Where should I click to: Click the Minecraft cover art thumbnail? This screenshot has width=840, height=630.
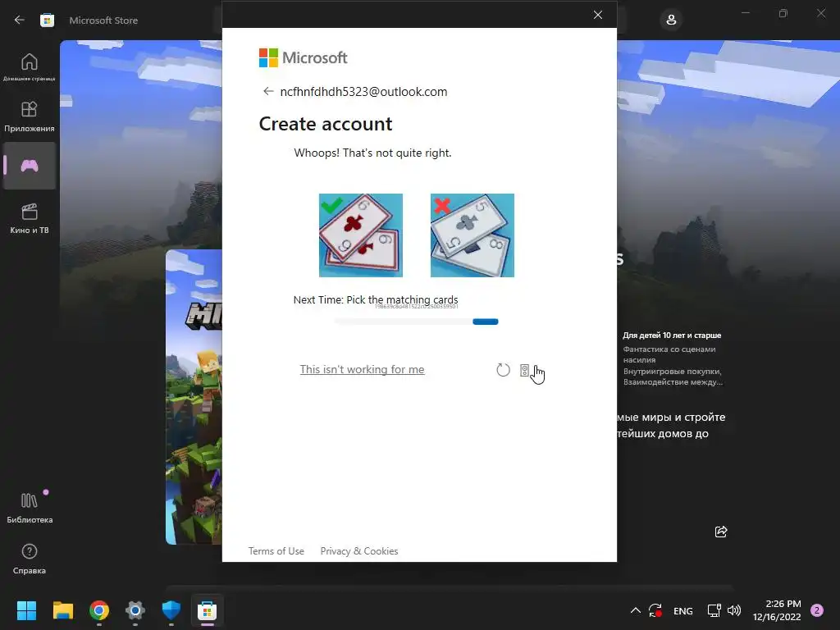coord(194,397)
